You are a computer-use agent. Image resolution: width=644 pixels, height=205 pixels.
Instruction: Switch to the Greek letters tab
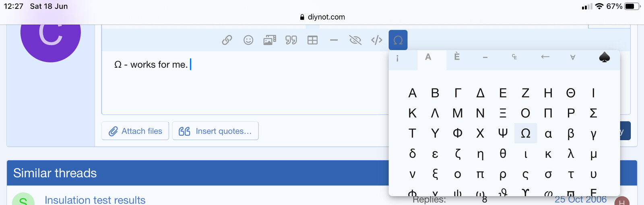pyautogui.click(x=428, y=57)
